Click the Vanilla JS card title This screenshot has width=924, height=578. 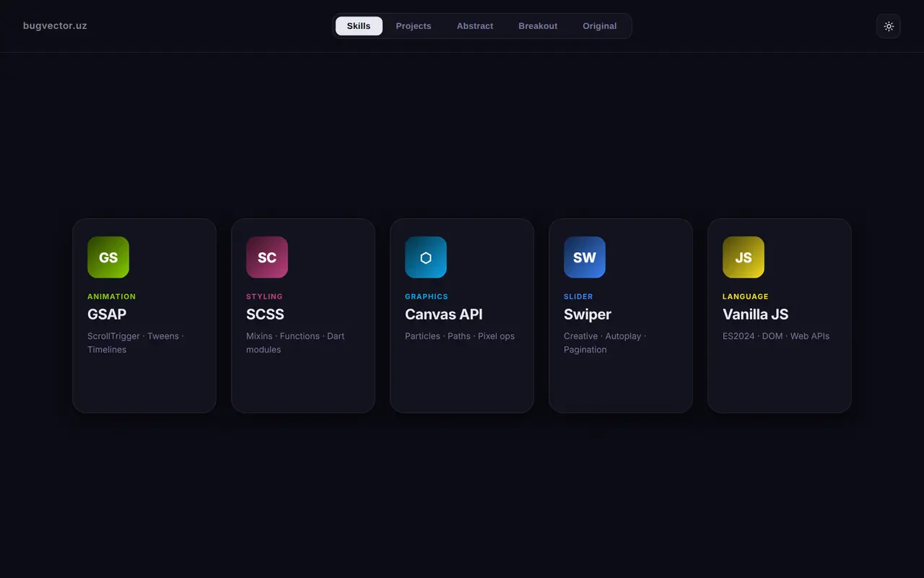pyautogui.click(x=756, y=314)
